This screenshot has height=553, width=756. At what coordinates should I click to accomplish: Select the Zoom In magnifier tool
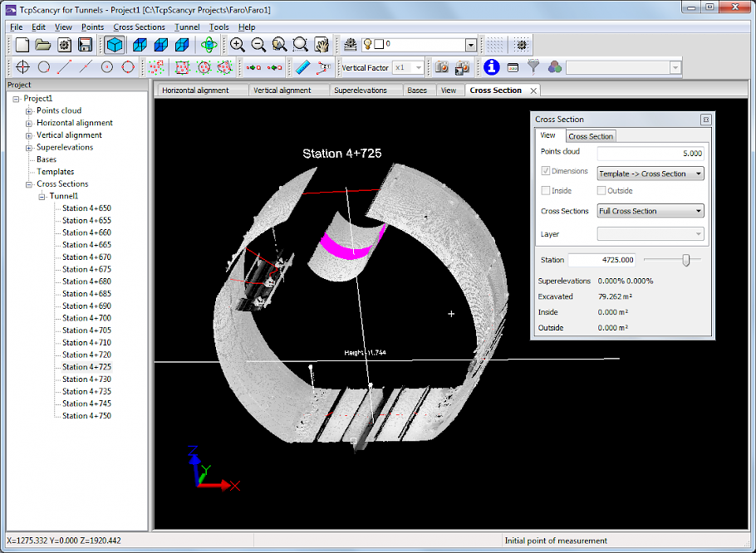pyautogui.click(x=238, y=45)
